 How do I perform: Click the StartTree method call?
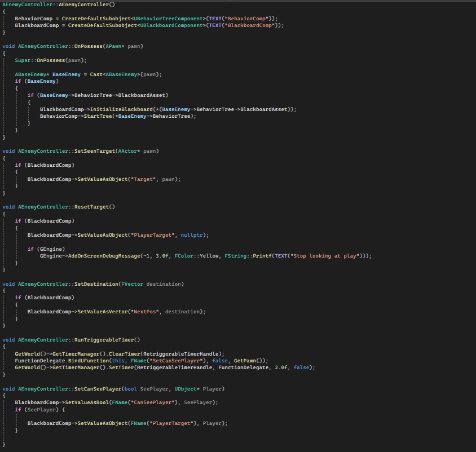[99, 116]
